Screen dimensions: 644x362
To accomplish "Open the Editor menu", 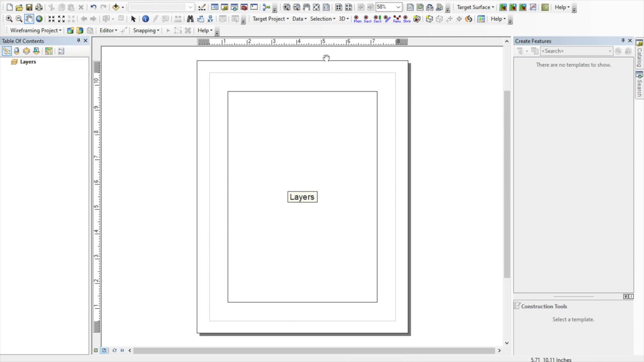I will (x=108, y=30).
